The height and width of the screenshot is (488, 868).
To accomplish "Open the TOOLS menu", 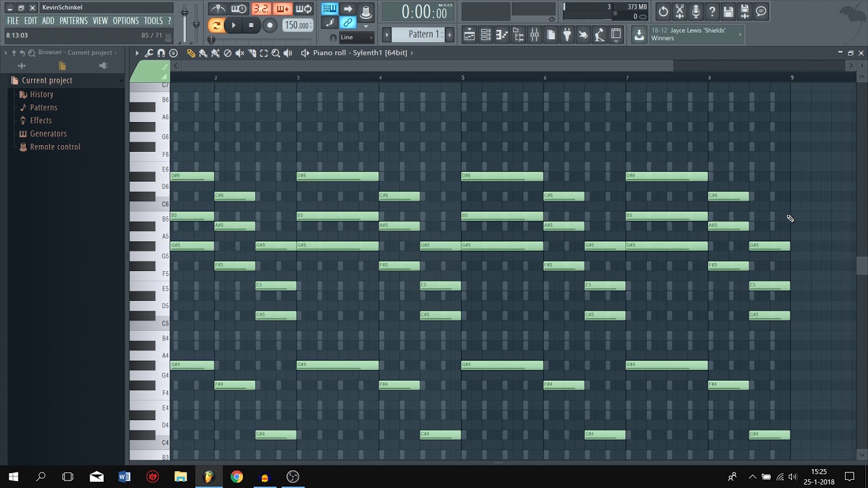I will (x=153, y=21).
